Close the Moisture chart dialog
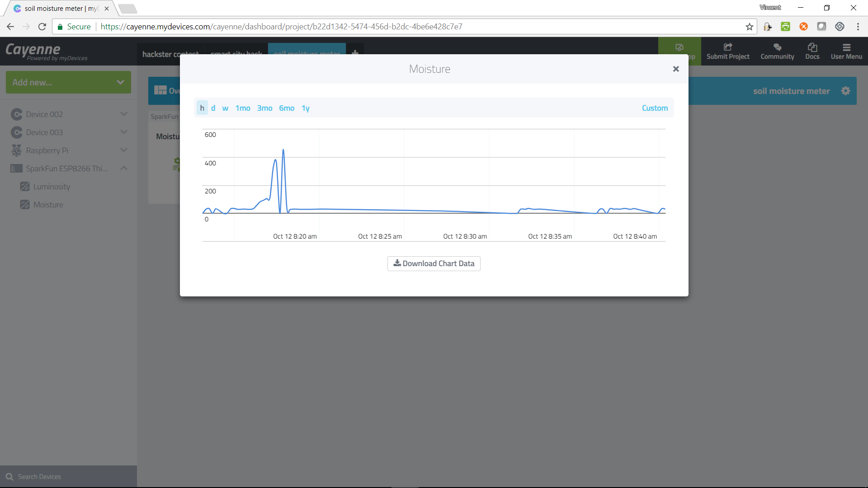Image resolution: width=868 pixels, height=488 pixels. click(675, 69)
